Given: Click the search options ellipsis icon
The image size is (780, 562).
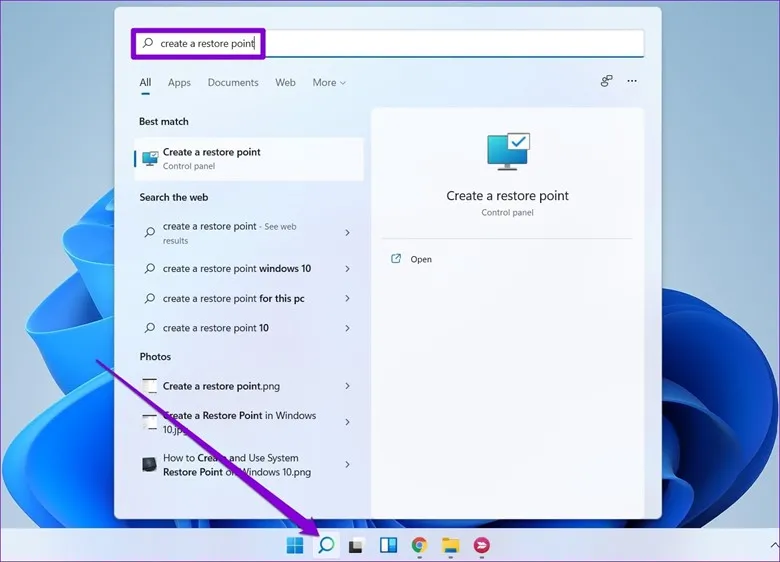Looking at the screenshot, I should pyautogui.click(x=631, y=82).
